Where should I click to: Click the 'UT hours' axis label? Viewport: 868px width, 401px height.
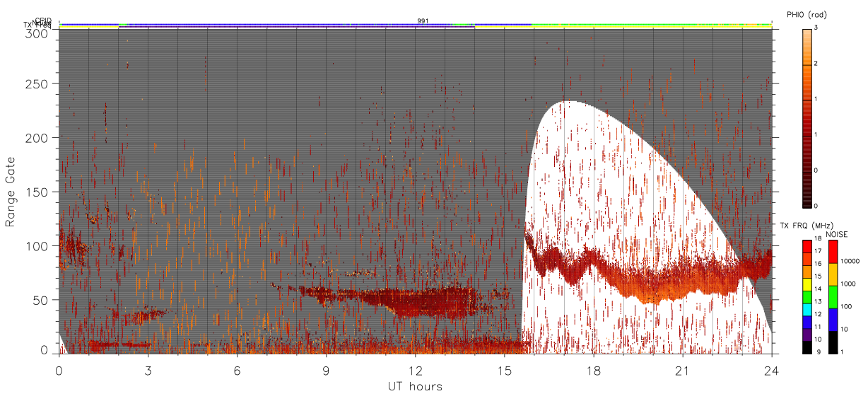(415, 386)
